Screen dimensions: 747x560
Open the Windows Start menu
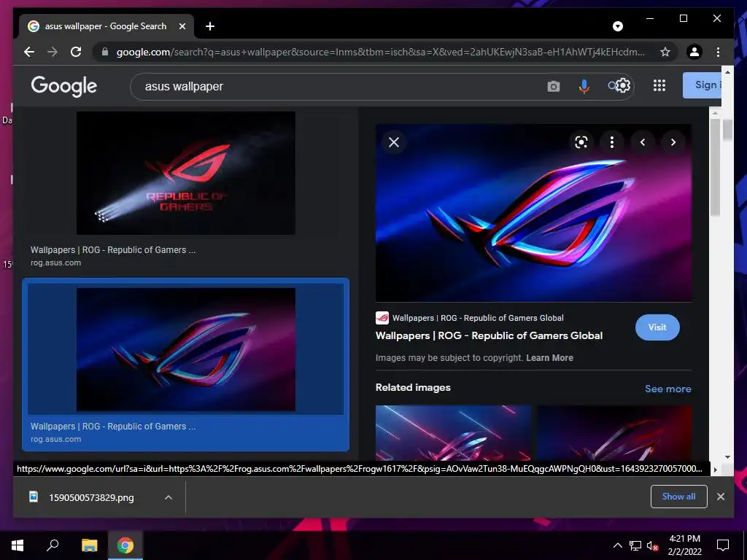(x=18, y=545)
